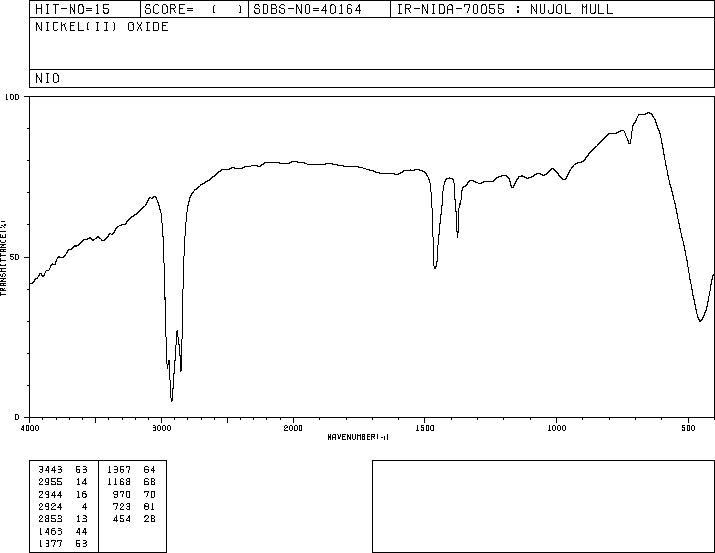Image resolution: width=715 pixels, height=553 pixels.
Task: Click the 2000 wavenumber axis label
Action: point(293,428)
